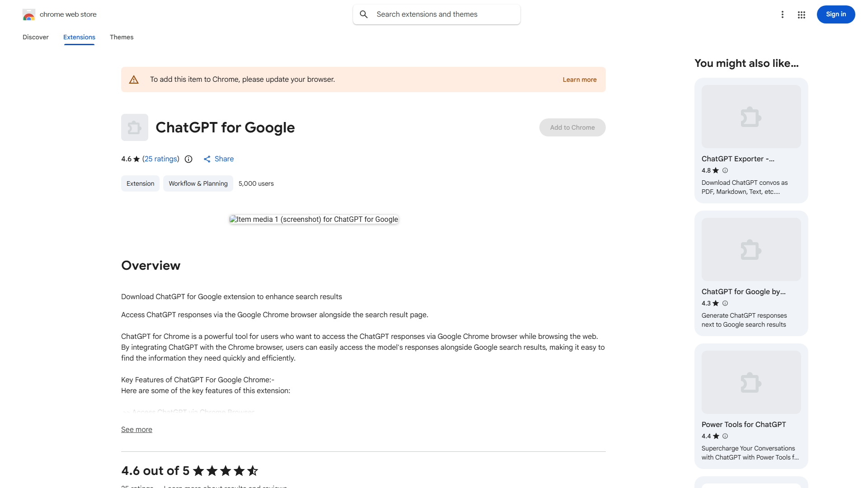
Task: Open the Google apps grid launcher
Action: tap(802, 14)
